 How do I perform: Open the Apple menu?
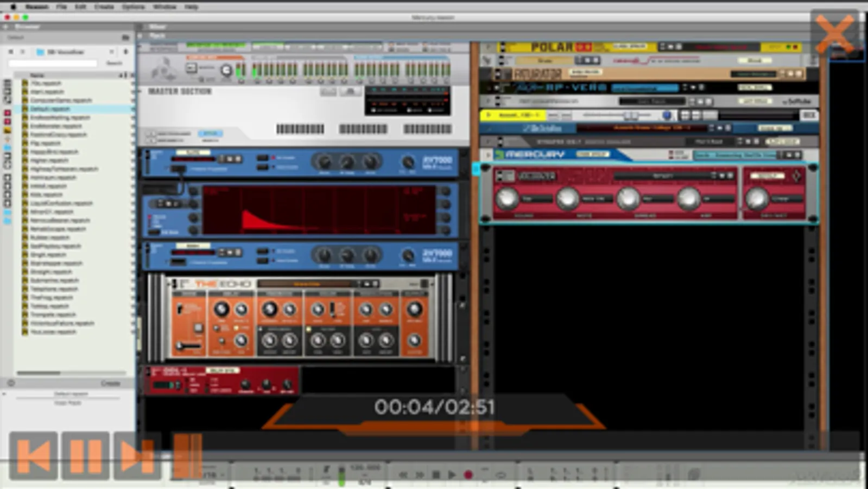[13, 7]
